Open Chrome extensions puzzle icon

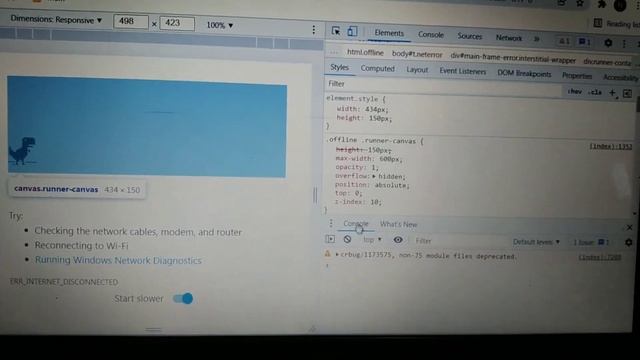[x=602, y=4]
